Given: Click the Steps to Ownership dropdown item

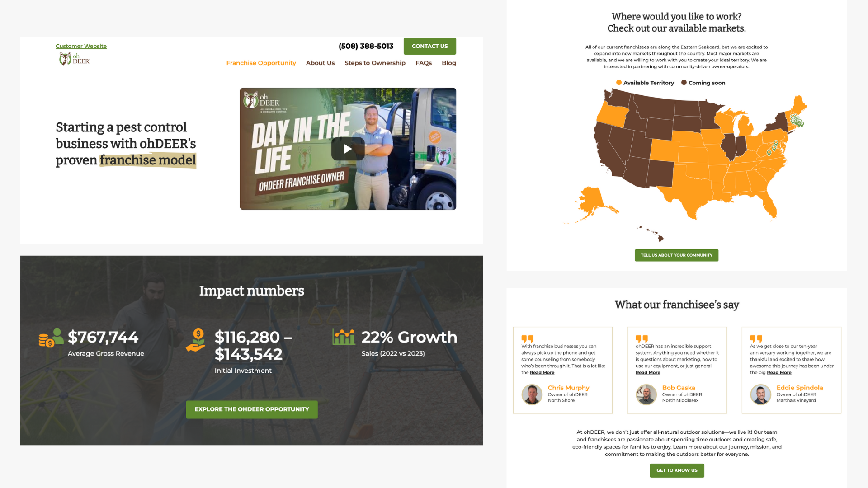Looking at the screenshot, I should [x=375, y=62].
